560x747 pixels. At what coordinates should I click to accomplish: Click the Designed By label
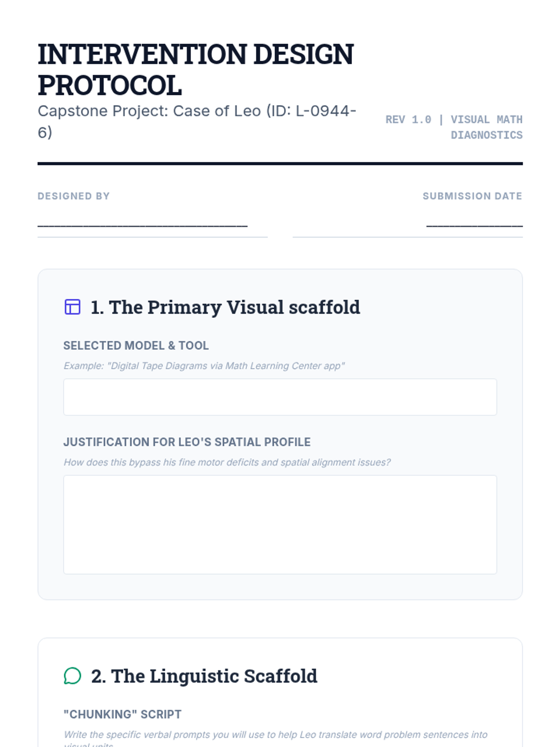[74, 196]
